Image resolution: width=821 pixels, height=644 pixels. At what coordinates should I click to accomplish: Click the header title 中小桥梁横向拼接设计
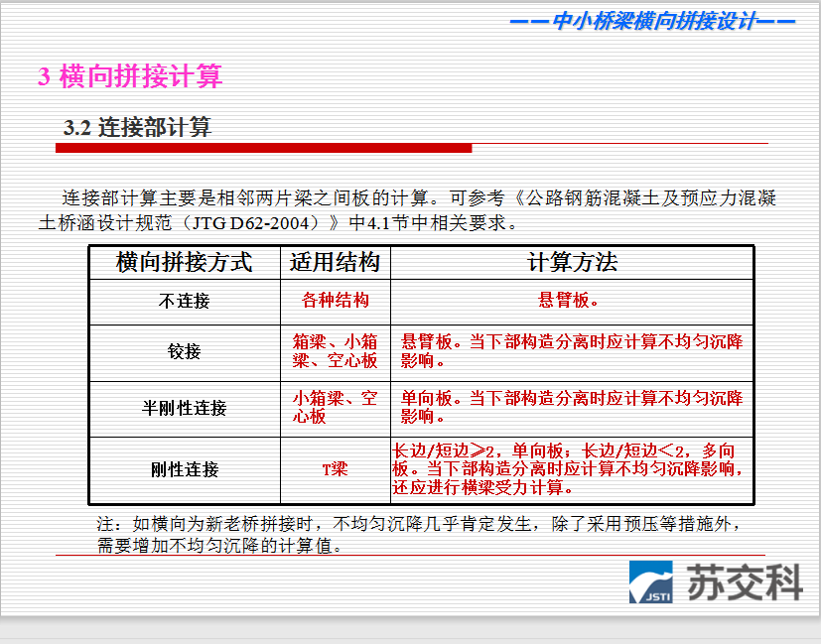pos(654,21)
